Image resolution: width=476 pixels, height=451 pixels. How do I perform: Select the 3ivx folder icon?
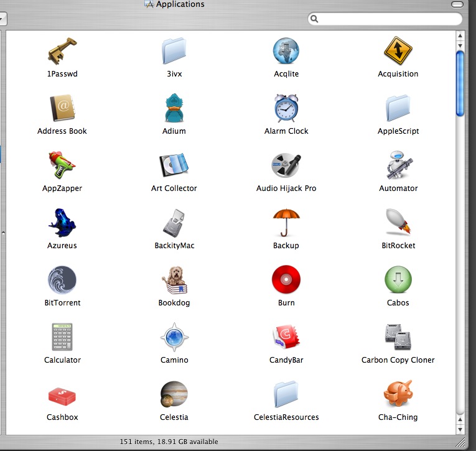[x=174, y=51]
